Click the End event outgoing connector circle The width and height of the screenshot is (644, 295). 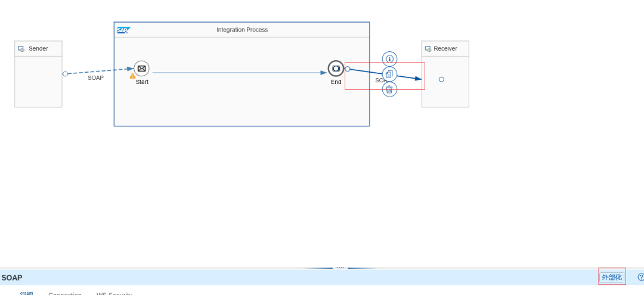click(348, 69)
